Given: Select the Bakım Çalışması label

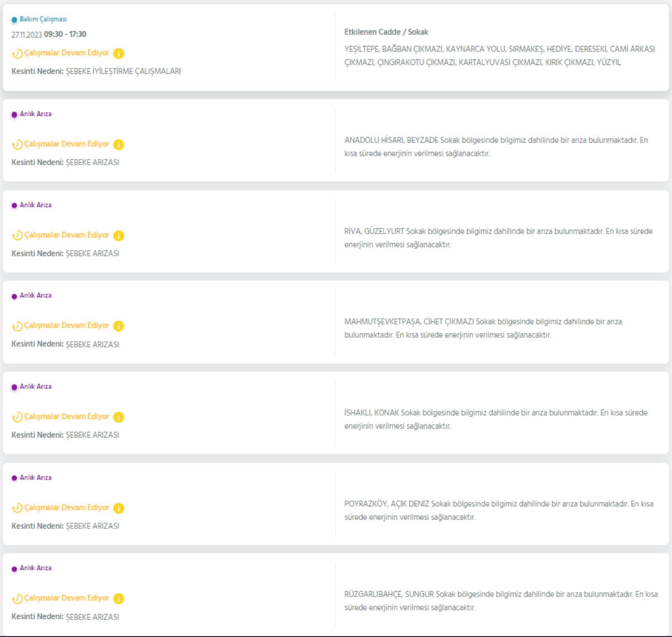Looking at the screenshot, I should [x=43, y=19].
